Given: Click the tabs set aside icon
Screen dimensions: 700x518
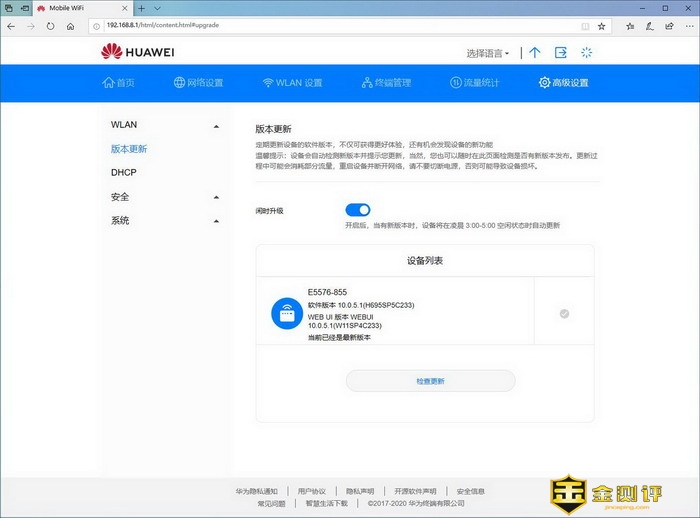Looking at the screenshot, I should click(x=8, y=8).
